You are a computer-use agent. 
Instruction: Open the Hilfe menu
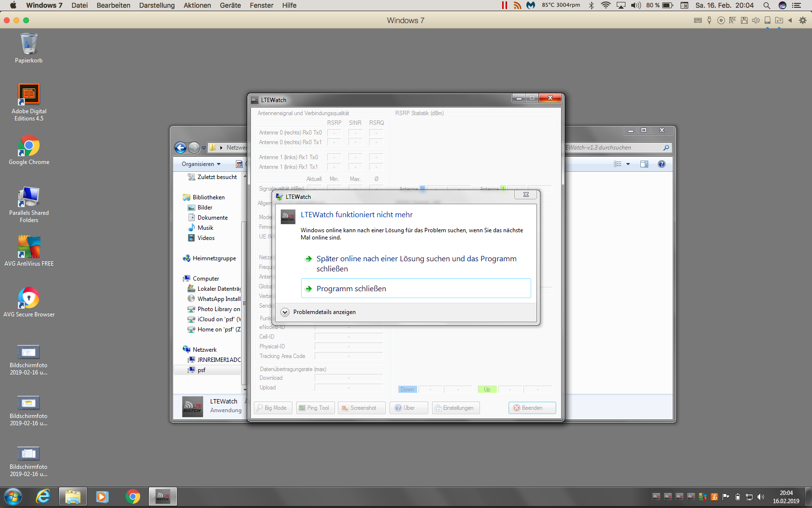(x=290, y=5)
